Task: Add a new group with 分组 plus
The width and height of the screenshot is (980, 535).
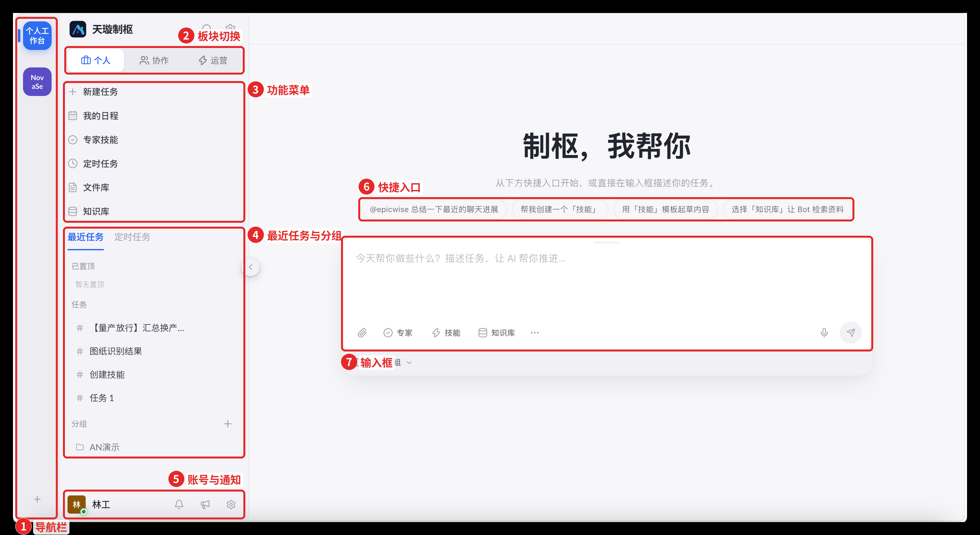Action: coord(227,423)
